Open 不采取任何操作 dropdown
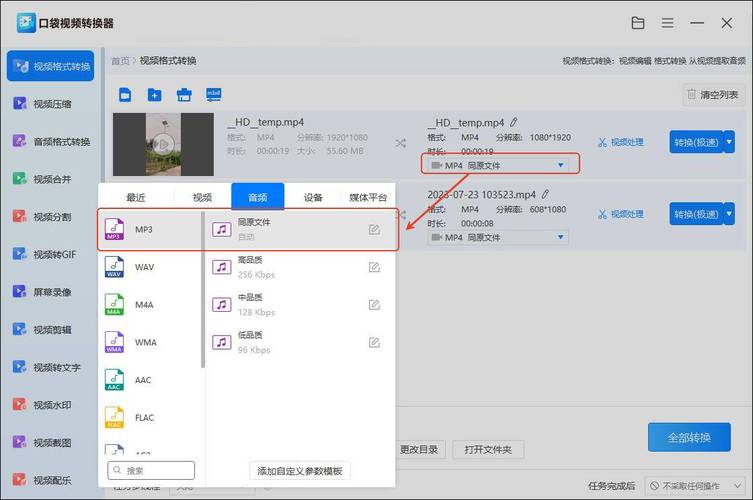Viewport: 753px width, 500px height. click(x=695, y=486)
